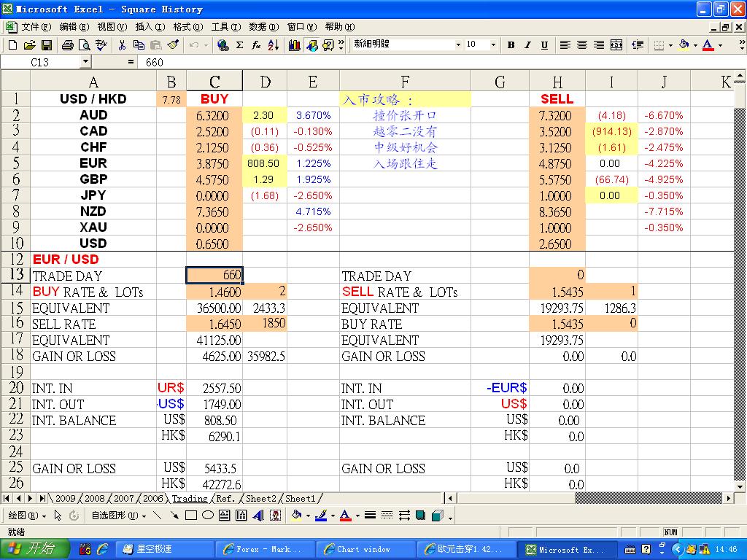Click the AutoSum sigma icon

click(x=239, y=45)
